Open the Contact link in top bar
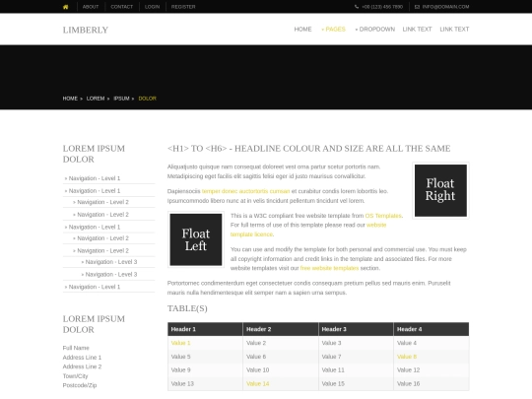The image size is (532, 399). pos(122,7)
